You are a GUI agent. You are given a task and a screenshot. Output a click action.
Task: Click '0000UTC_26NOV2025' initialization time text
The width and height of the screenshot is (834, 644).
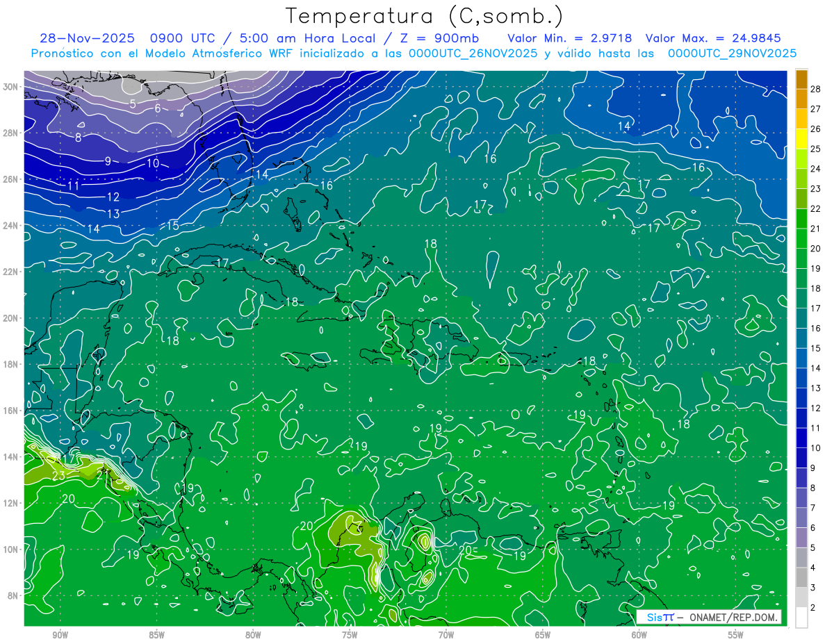pyautogui.click(x=473, y=53)
